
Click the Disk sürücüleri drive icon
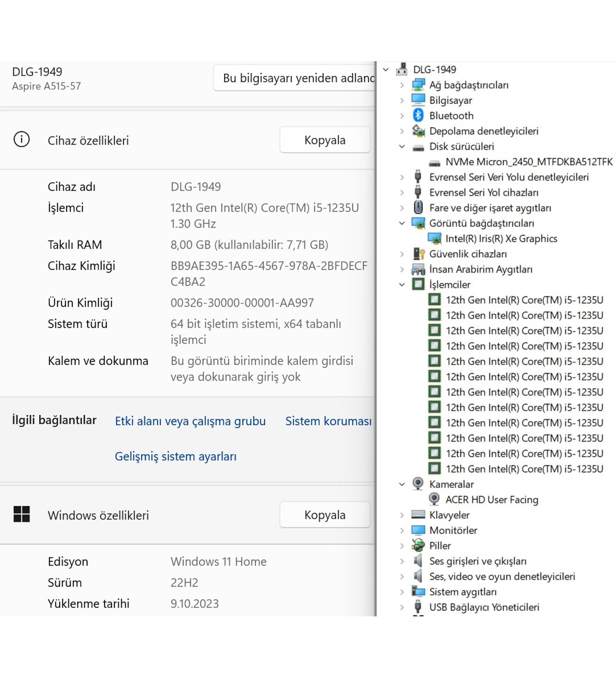[418, 147]
